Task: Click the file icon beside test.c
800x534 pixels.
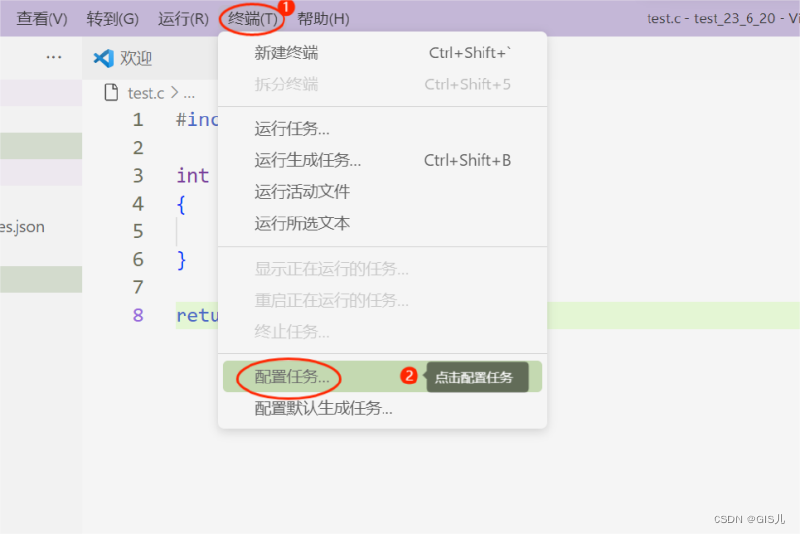Action: (111, 92)
